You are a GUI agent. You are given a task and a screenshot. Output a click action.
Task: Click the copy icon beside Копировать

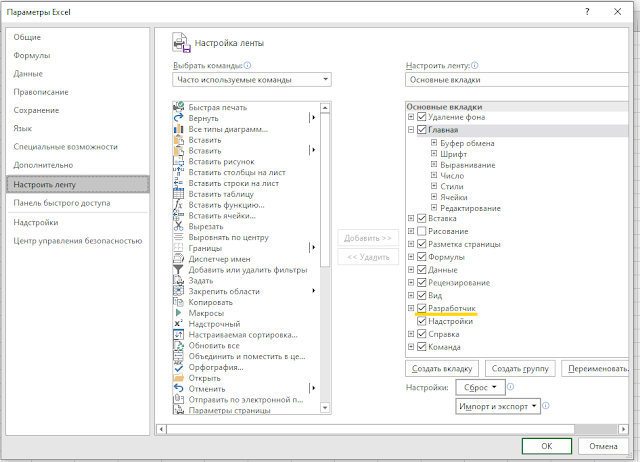pyautogui.click(x=178, y=302)
